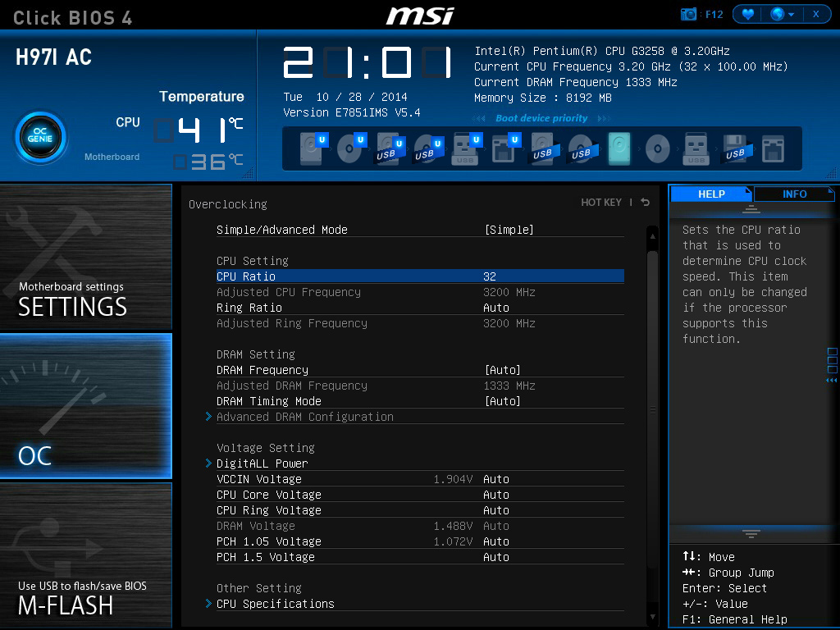Image resolution: width=840 pixels, height=630 pixels.
Task: Select the first UEFI hard disk boot icon
Action: 313,148
